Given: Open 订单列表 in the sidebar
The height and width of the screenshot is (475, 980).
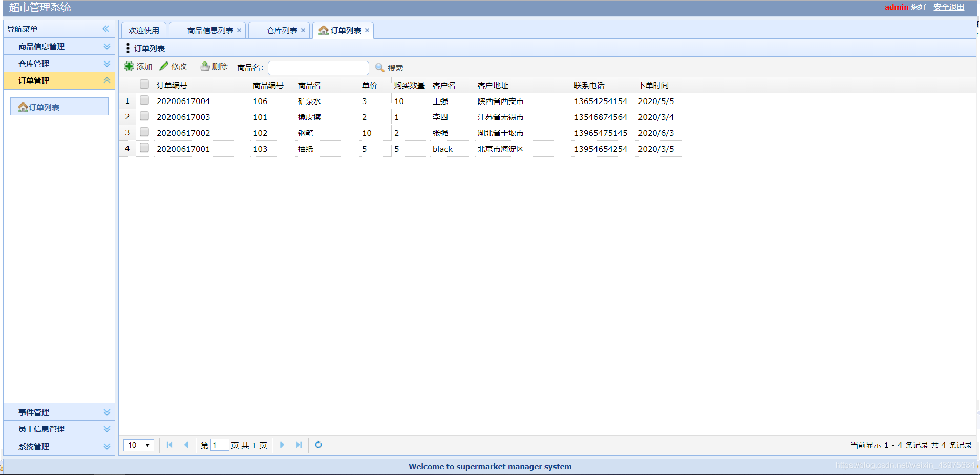Looking at the screenshot, I should point(59,107).
